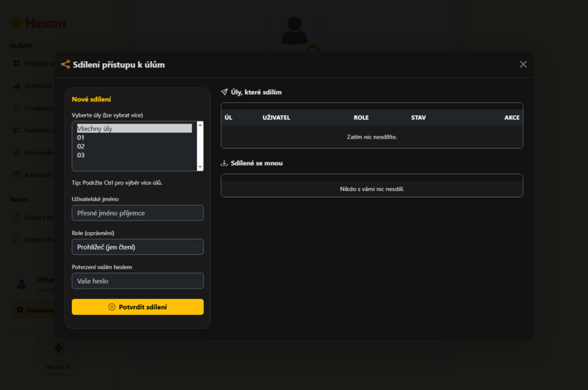
Task: Click the 'Nové sdílení' heading
Action: pyautogui.click(x=91, y=99)
